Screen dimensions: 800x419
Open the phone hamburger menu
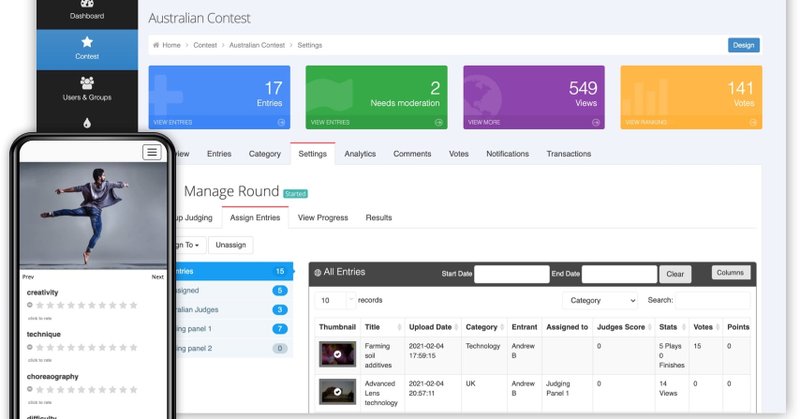pos(152,152)
